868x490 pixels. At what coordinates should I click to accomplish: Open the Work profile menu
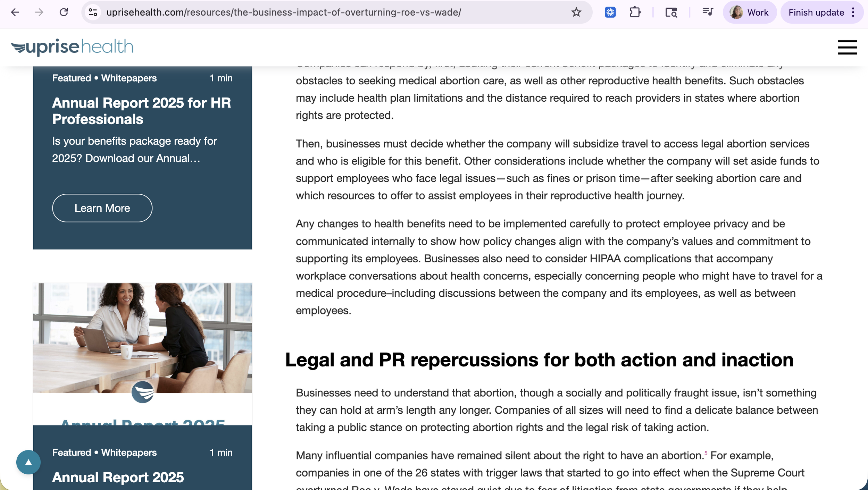coord(749,12)
